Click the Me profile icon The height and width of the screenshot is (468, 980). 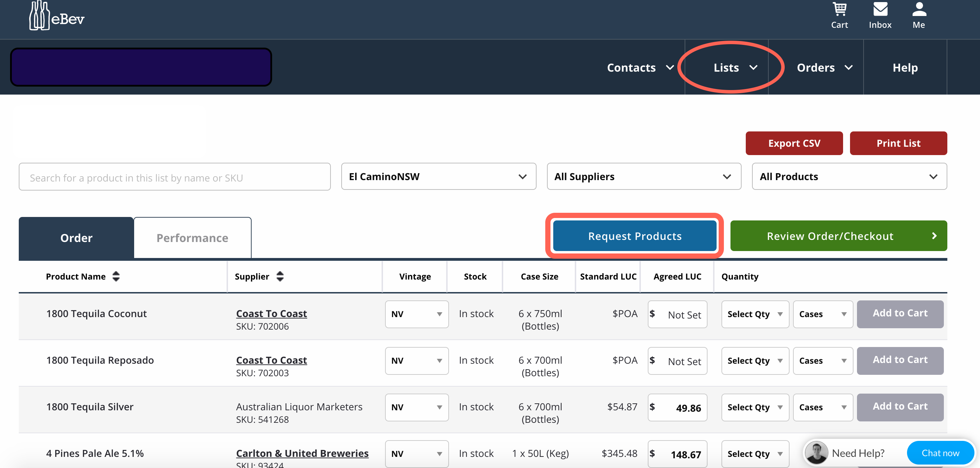tap(919, 10)
